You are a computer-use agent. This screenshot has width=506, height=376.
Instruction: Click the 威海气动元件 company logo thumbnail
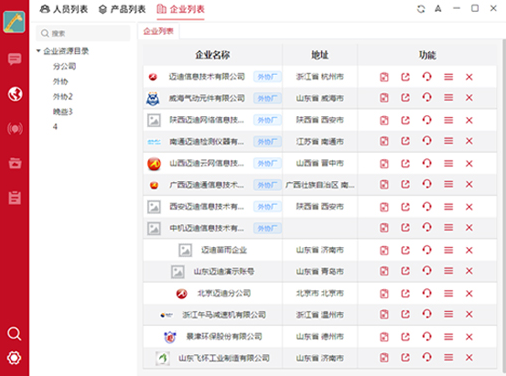(153, 99)
